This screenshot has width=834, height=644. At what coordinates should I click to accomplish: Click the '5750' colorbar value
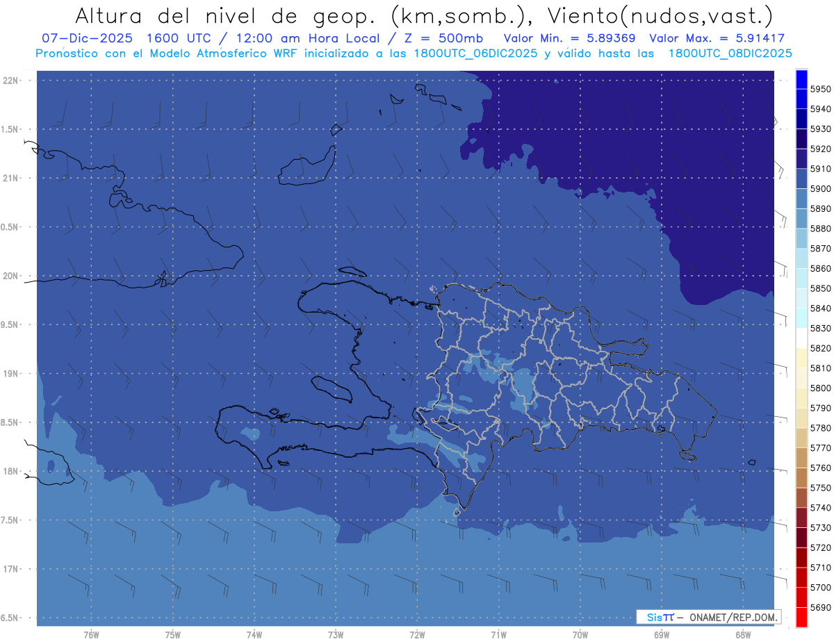(819, 488)
